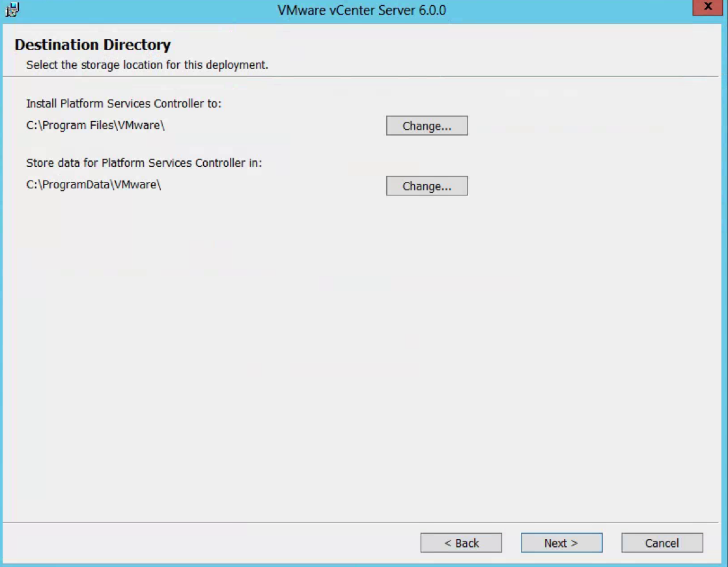Click the installer icon in the title bar

click(x=12, y=9)
